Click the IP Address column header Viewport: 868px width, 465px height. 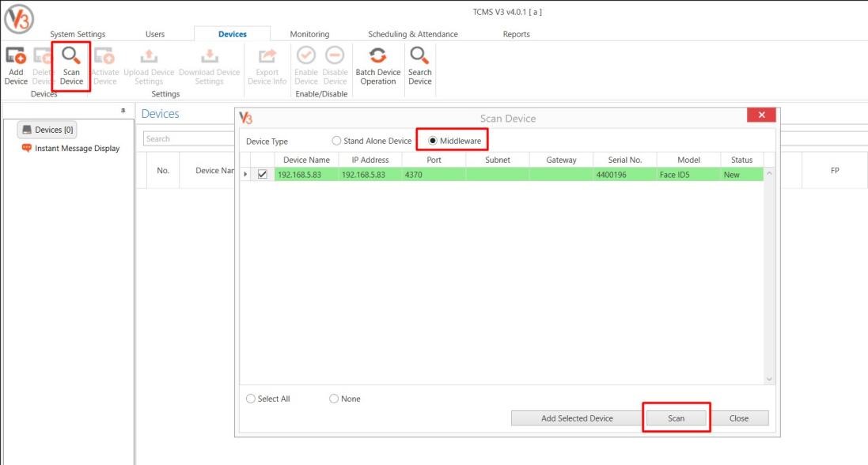tap(370, 160)
